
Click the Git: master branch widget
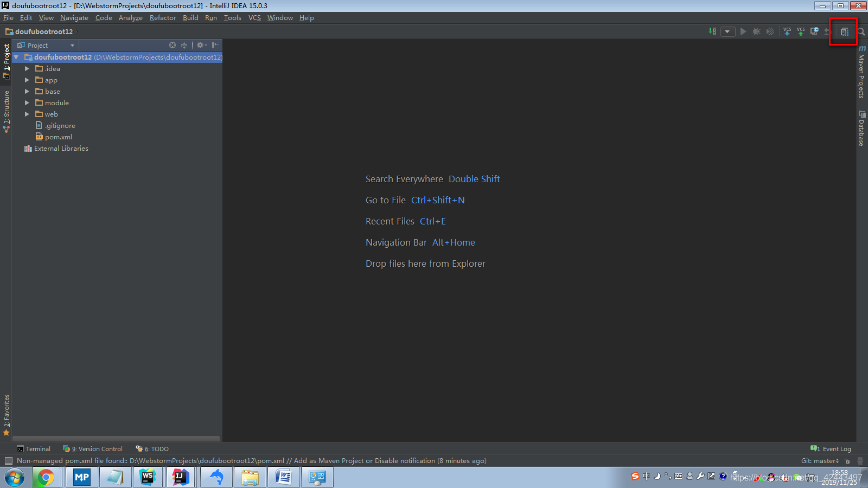click(x=820, y=461)
